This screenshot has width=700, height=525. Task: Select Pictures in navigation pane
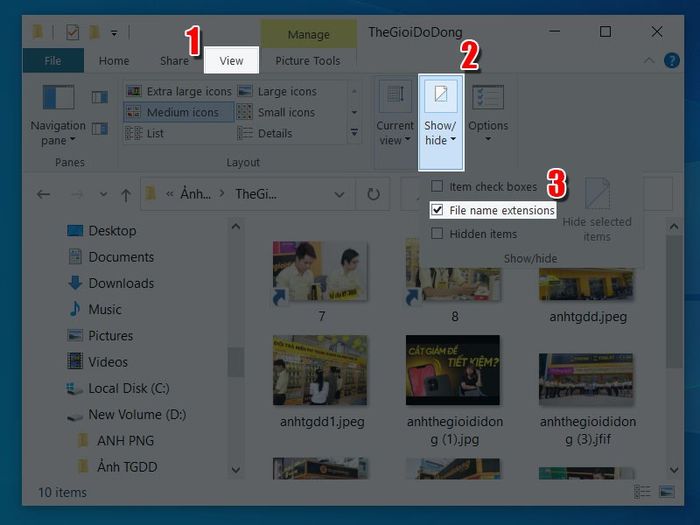click(x=100, y=335)
